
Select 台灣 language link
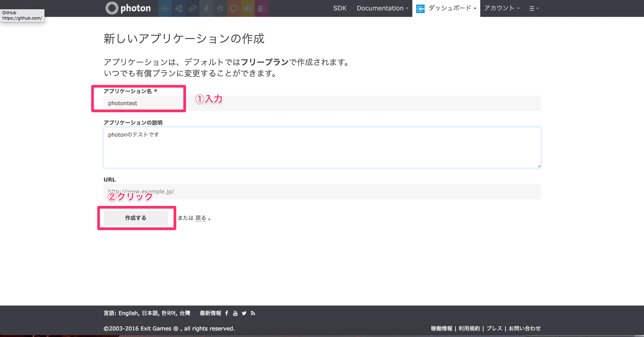click(185, 313)
